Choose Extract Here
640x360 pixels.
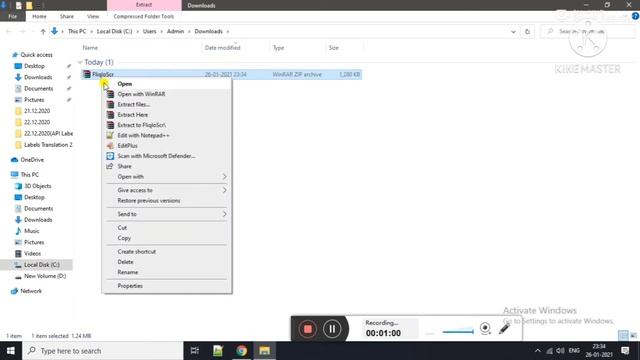tap(133, 115)
